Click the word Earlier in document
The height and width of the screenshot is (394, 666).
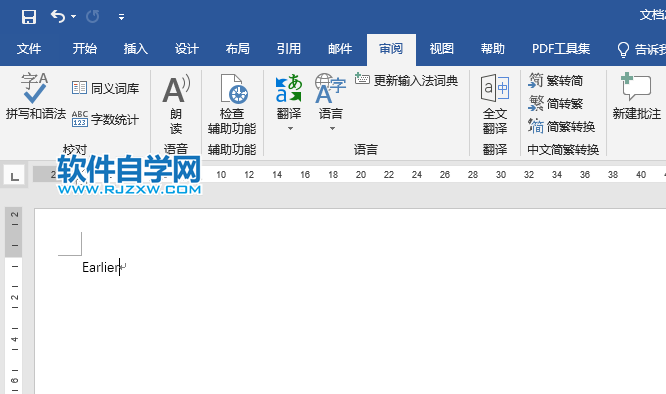tap(101, 267)
